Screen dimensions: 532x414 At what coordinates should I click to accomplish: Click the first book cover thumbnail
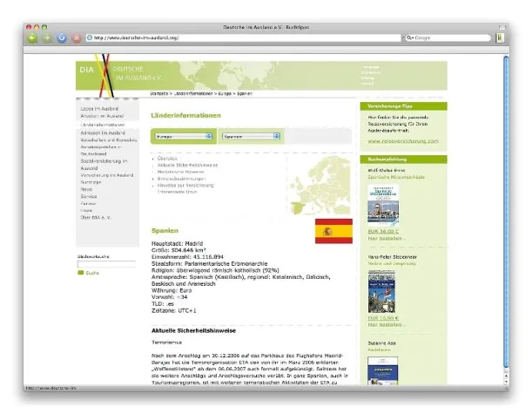click(383, 206)
